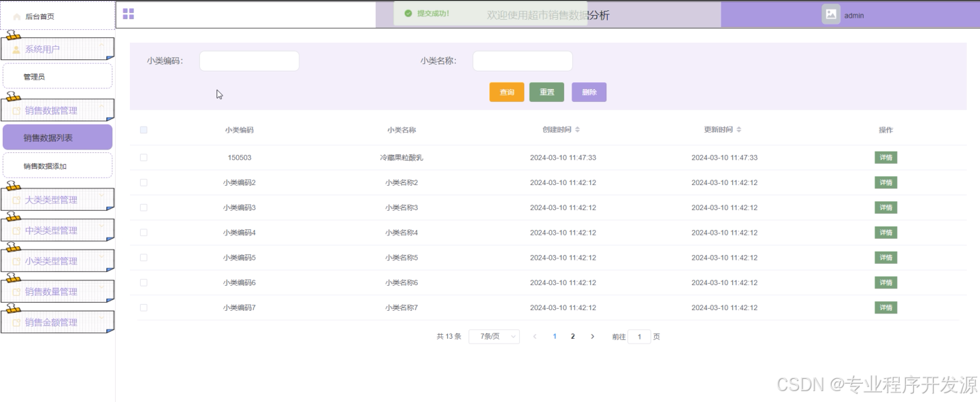Open 详情 for row 小类编码6
Screen dimensions: 980x402
coord(885,282)
